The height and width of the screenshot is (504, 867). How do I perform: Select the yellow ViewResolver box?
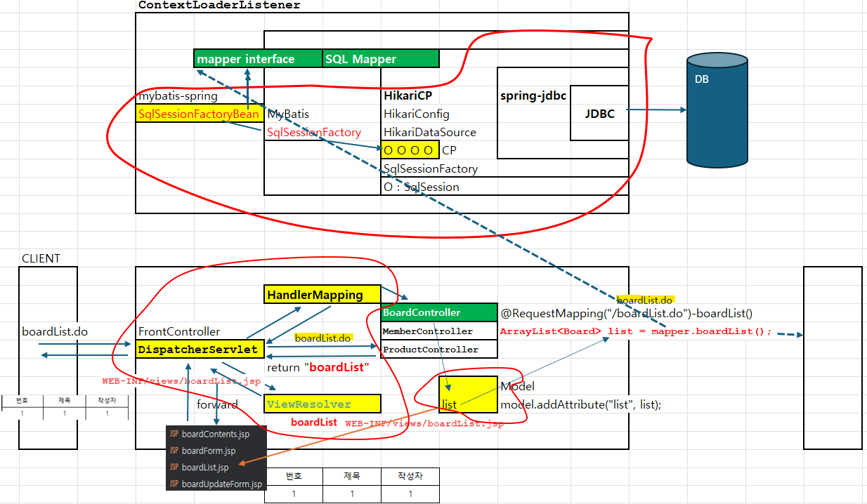pos(322,404)
